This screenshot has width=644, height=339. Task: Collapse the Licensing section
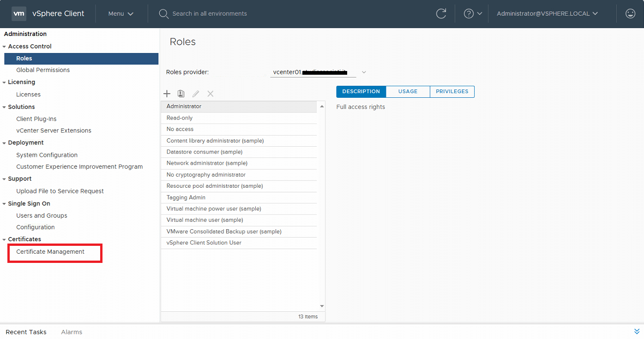(x=4, y=82)
